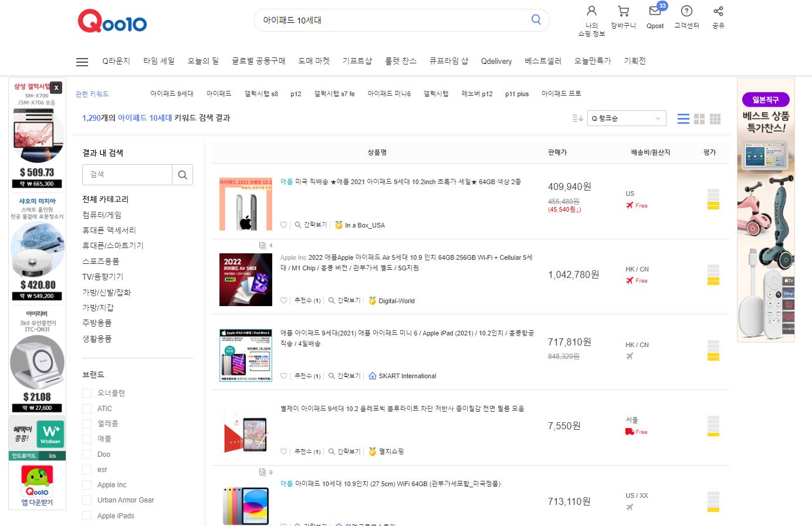Screen dimensions: 812x526
Task: Filter by 휴대폰 액세서리 category
Action: tap(109, 230)
